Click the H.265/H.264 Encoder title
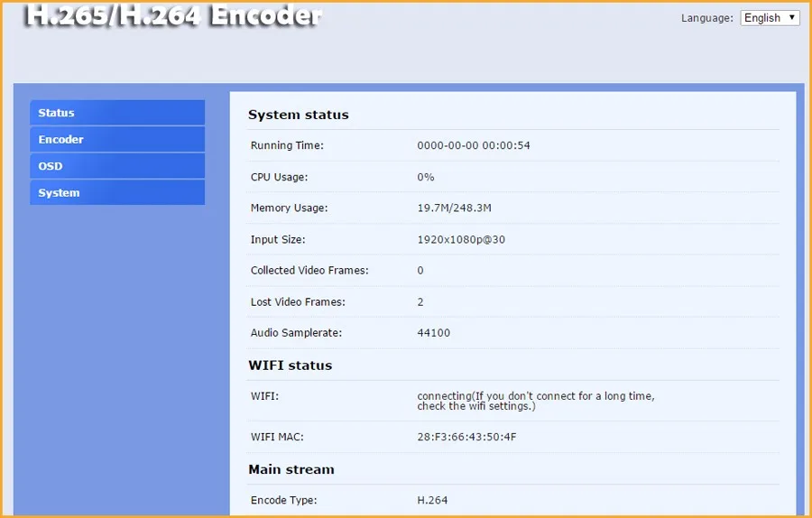This screenshot has height=518, width=812. pos(173,15)
